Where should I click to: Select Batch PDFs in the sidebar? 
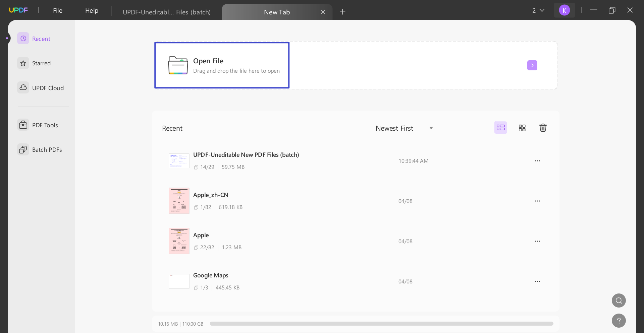tap(47, 149)
